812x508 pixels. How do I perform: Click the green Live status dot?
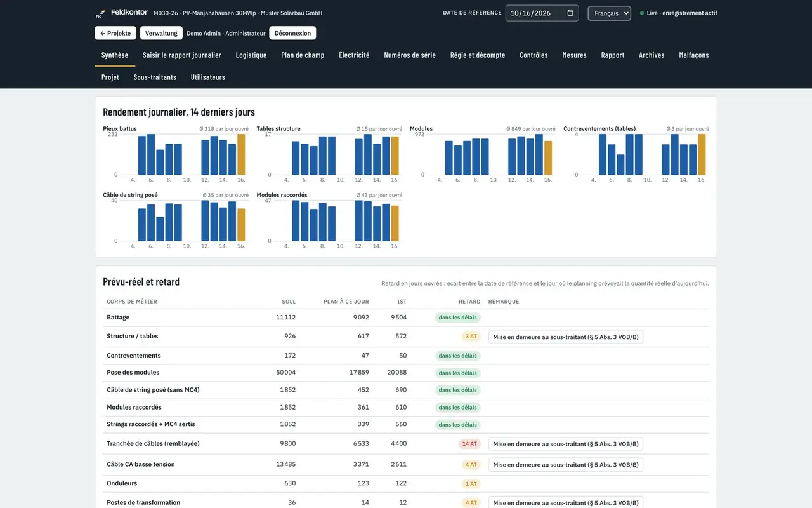[642, 13]
